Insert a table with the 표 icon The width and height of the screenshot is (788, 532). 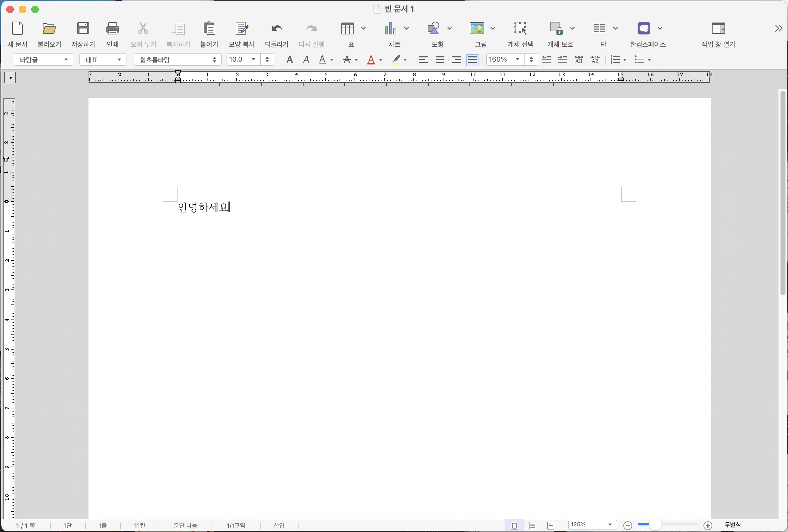click(347, 29)
